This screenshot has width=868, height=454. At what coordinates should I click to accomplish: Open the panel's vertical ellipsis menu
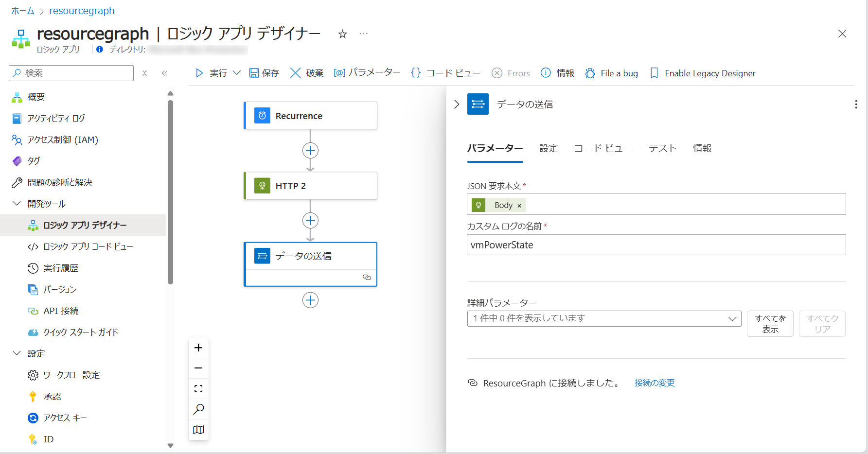tap(856, 105)
